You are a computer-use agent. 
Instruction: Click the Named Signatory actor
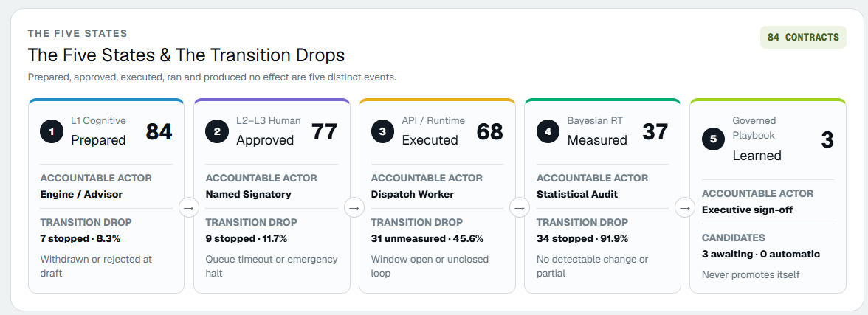coord(249,194)
